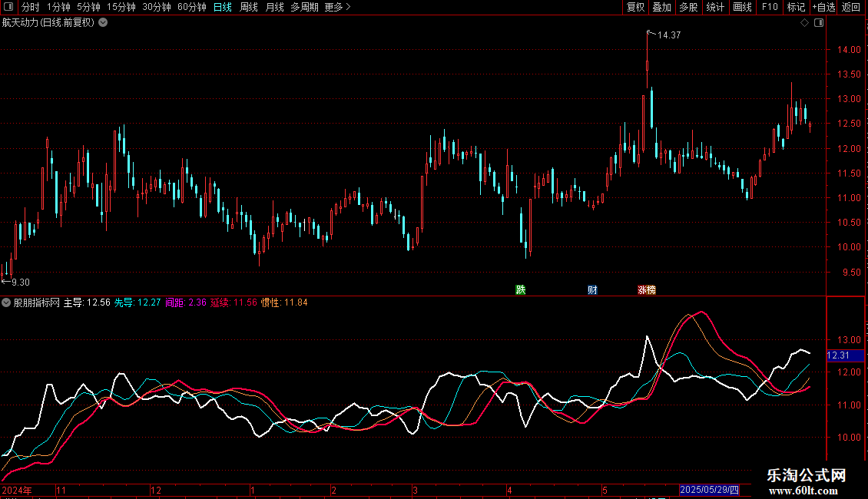The height and width of the screenshot is (499, 868).
Task: Switch to the 60分钟 period tab
Action: (x=192, y=7)
